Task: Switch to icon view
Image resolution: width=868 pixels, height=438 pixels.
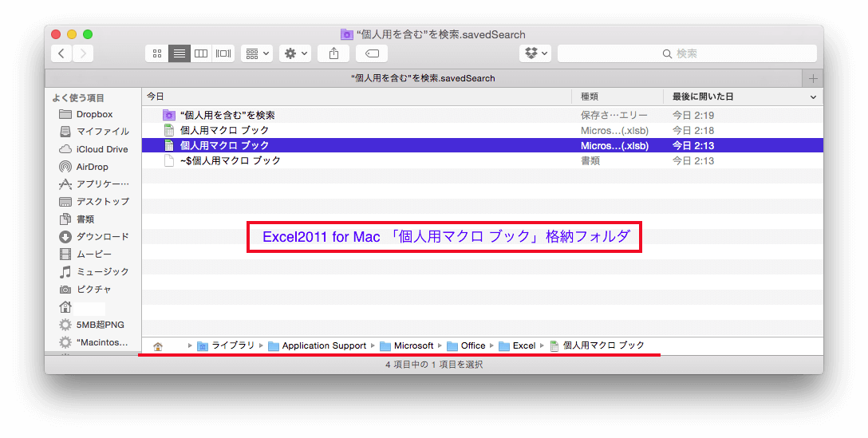Action: tap(157, 53)
